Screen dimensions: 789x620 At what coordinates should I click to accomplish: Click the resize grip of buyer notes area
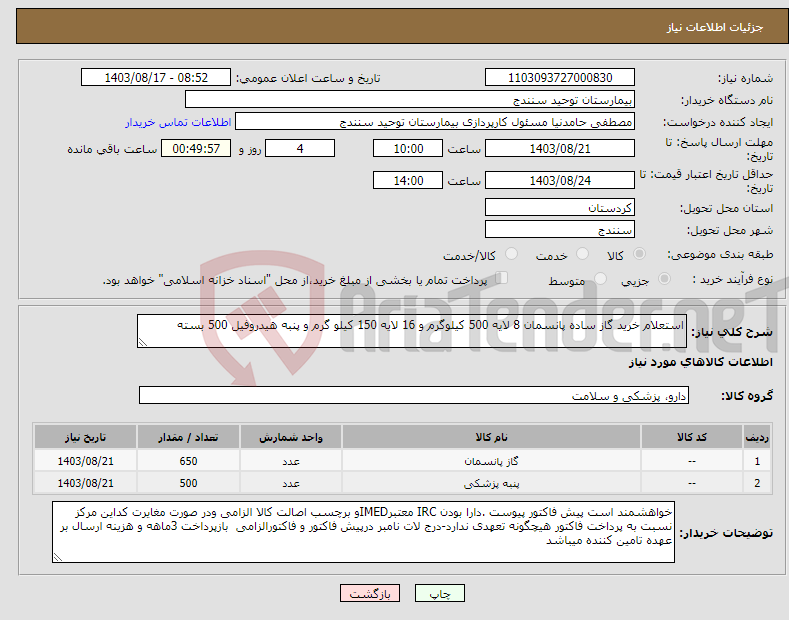pos(58,557)
